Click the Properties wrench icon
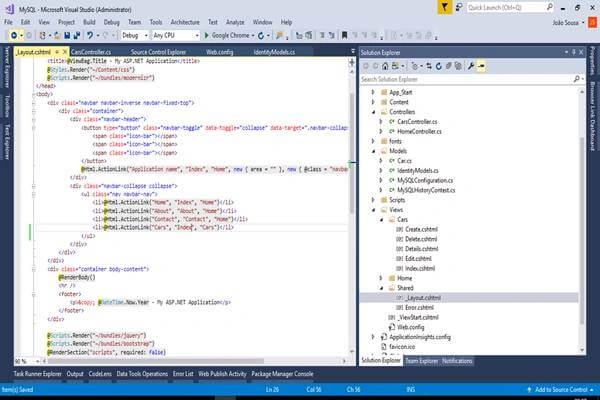Screen dimensions: 600x400 pos(471,66)
